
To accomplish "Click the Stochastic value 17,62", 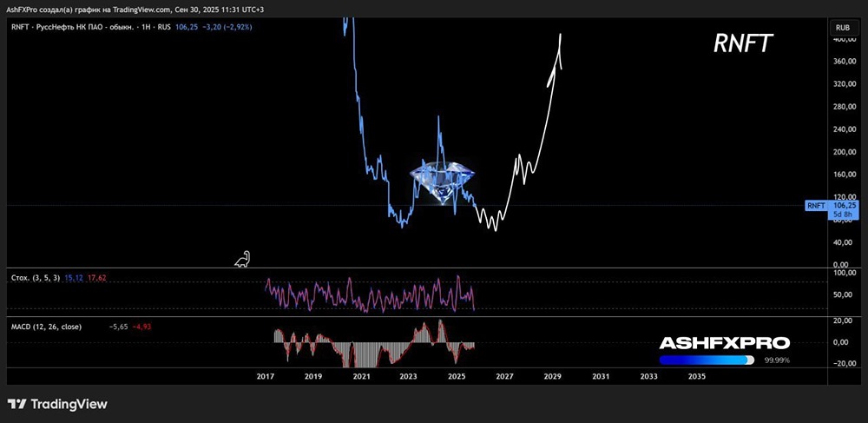I will click(97, 278).
